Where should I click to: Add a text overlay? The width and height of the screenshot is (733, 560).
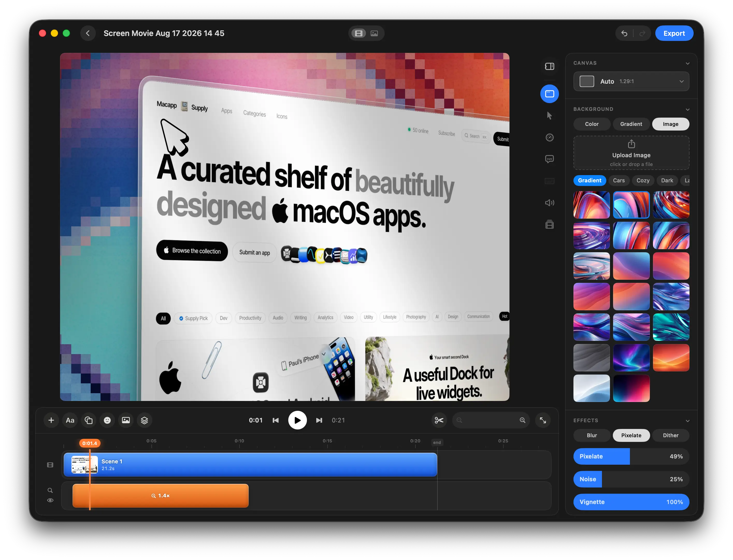coord(70,420)
